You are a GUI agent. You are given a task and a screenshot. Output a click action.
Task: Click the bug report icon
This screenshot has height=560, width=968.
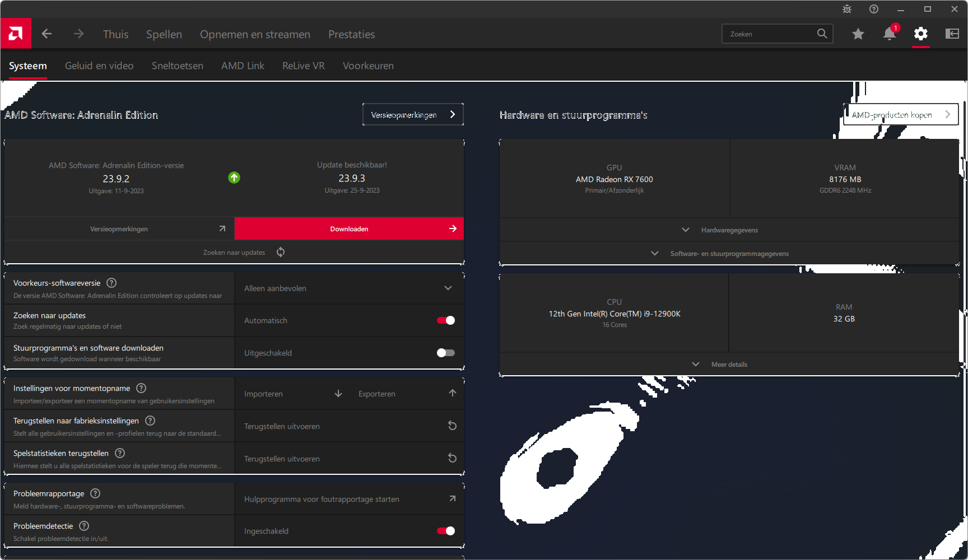(x=846, y=9)
